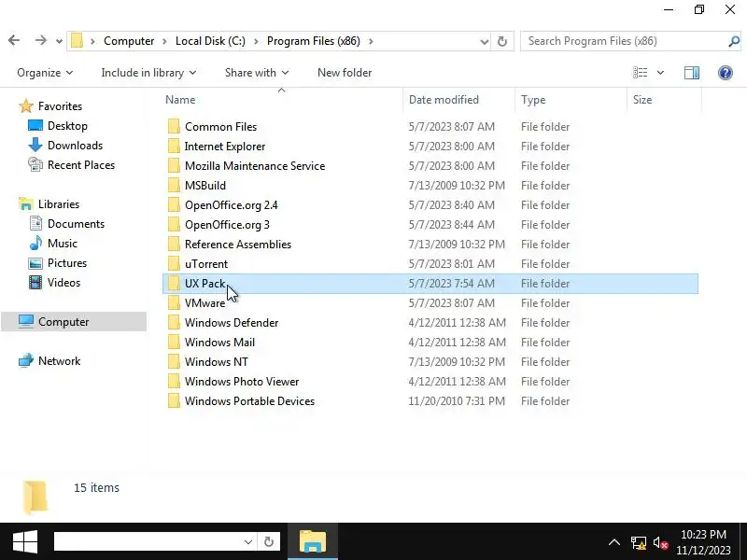Viewport: 747px width, 560px height.
Task: Open the Start button on taskbar
Action: pos(25,541)
